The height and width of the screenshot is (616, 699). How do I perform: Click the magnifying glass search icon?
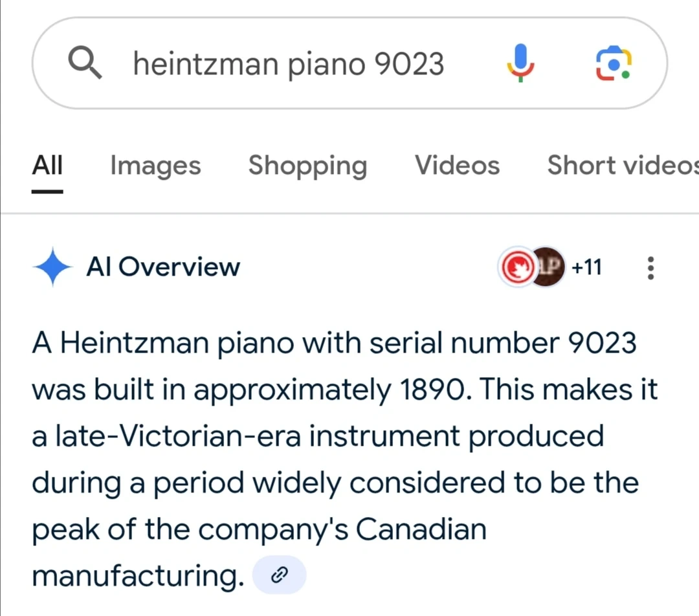tap(85, 63)
